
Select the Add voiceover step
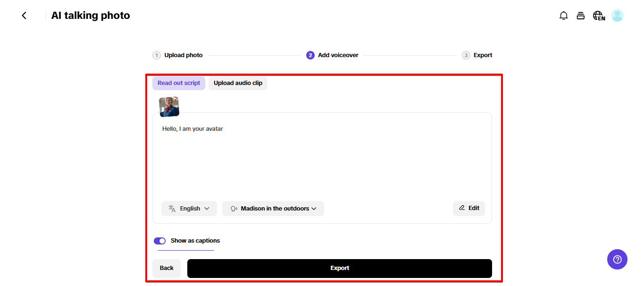click(332, 55)
